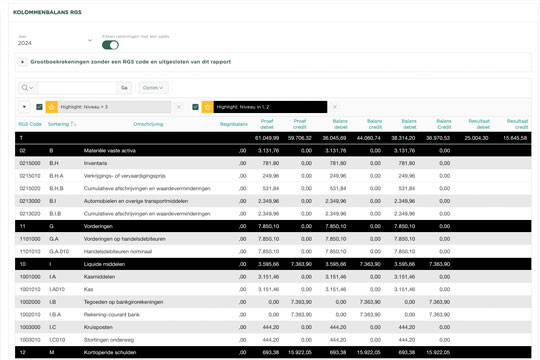Select the 'Liquide middelen' row description
The width and height of the screenshot is (540, 360).
click(x=104, y=264)
